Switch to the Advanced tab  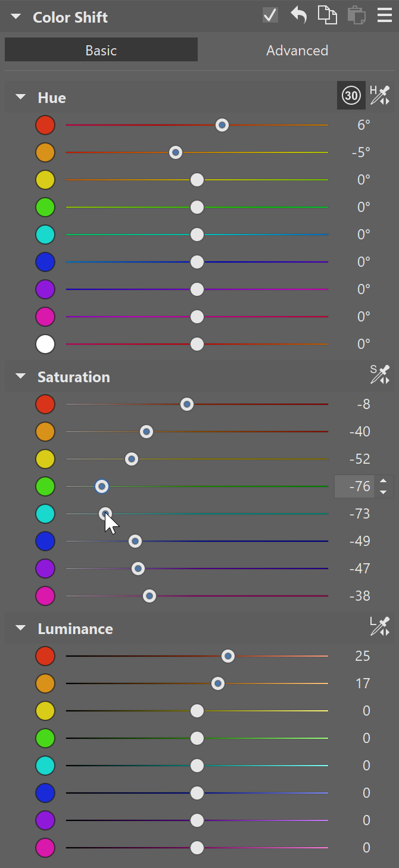click(x=297, y=51)
